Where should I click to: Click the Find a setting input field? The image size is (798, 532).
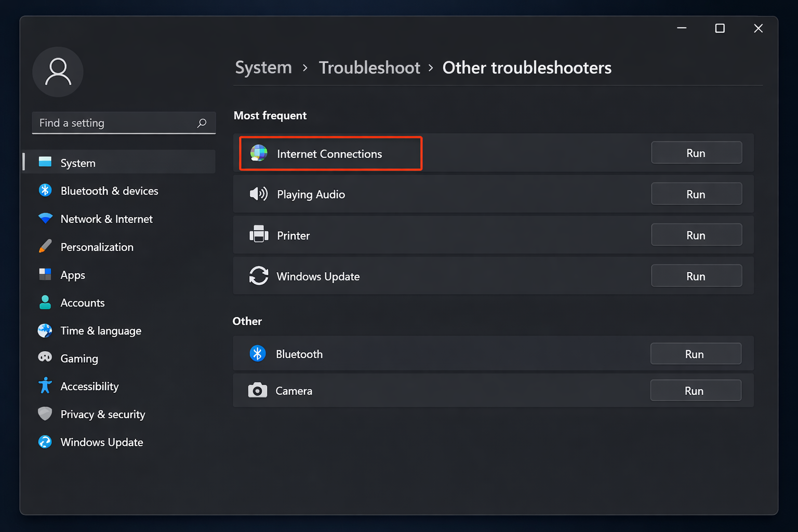click(104, 123)
